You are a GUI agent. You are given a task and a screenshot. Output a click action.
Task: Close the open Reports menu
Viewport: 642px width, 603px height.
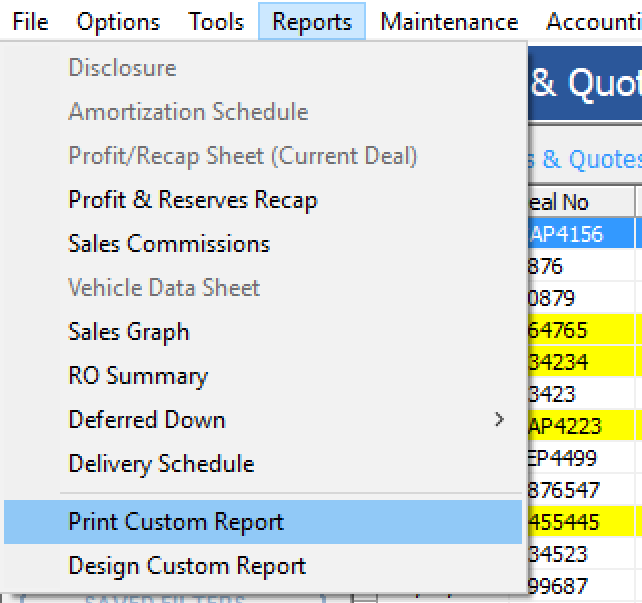312,21
